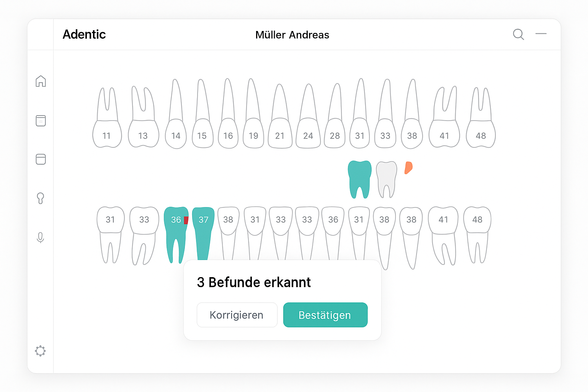Open settings gear at sidebar bottom
This screenshot has height=392, width=588.
tap(40, 351)
